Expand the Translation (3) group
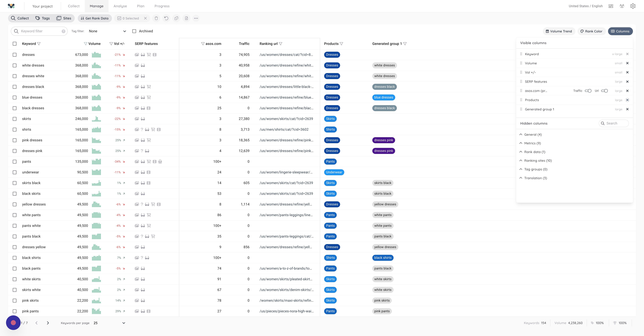The width and height of the screenshot is (644, 336). pyautogui.click(x=533, y=178)
